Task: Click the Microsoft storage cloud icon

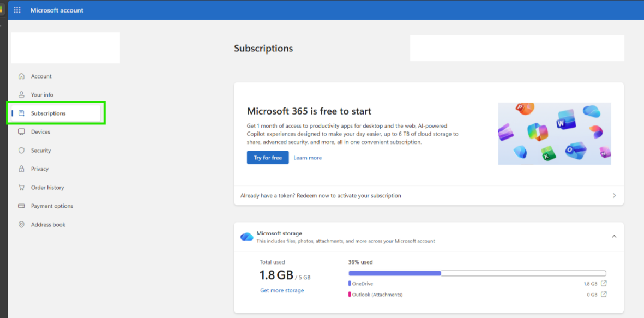Action: click(x=247, y=237)
